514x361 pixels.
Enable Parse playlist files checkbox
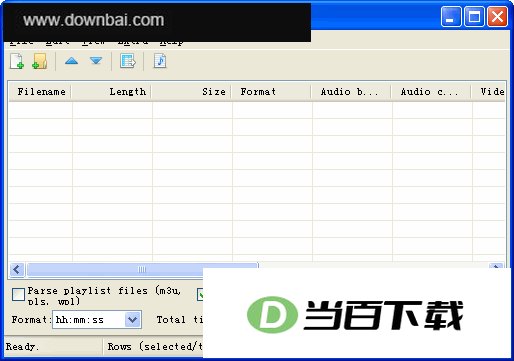click(x=18, y=294)
